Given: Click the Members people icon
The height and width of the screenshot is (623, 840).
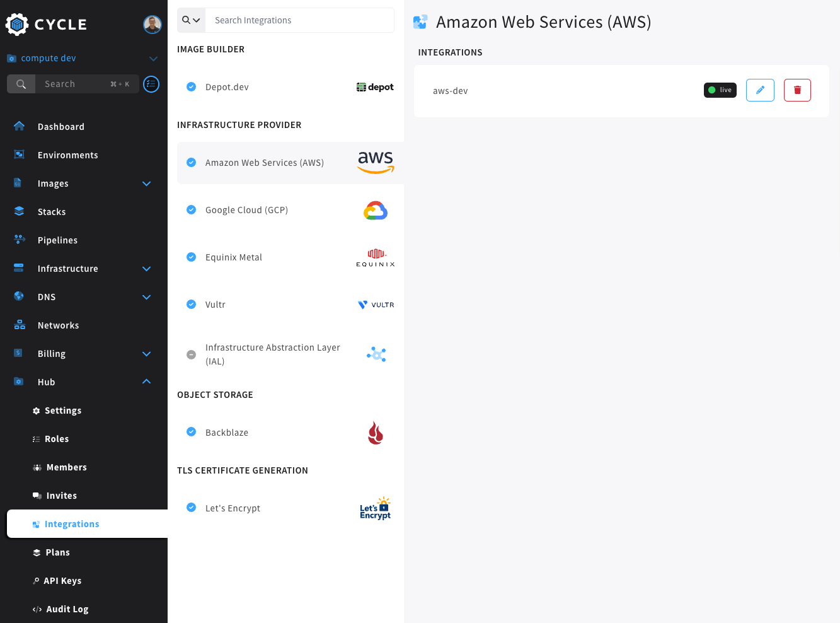Looking at the screenshot, I should coord(37,467).
